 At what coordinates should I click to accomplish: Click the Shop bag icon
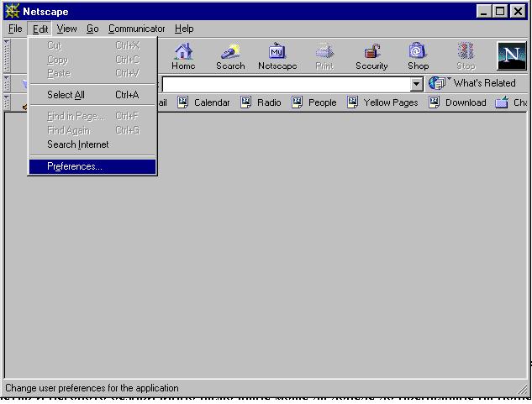[418, 51]
